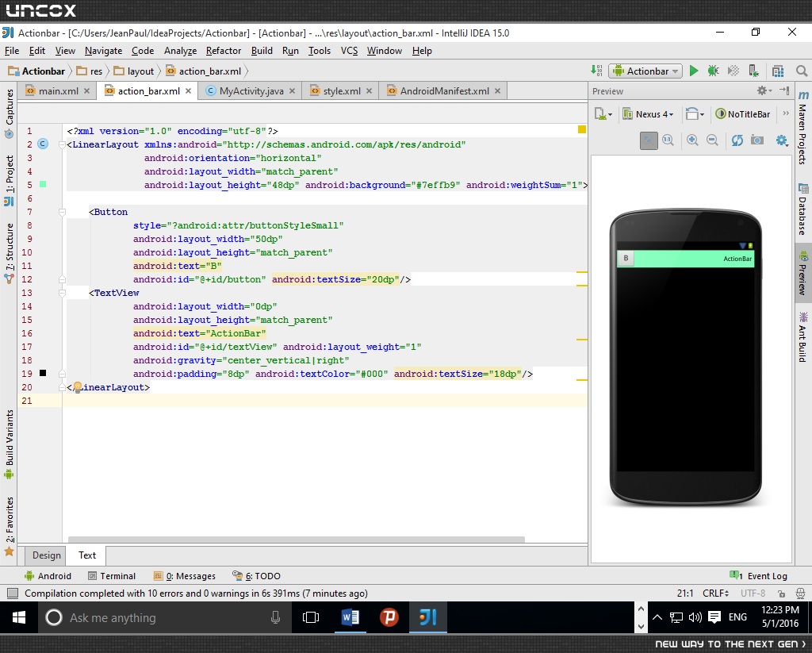The height and width of the screenshot is (653, 812).
Task: Set preview zoom to actual size 1:1
Action: pos(668,140)
